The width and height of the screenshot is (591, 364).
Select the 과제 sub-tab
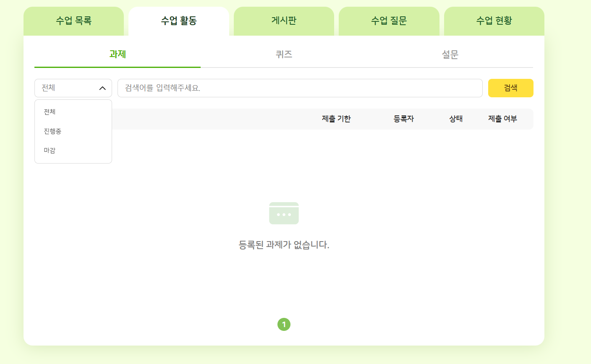118,55
